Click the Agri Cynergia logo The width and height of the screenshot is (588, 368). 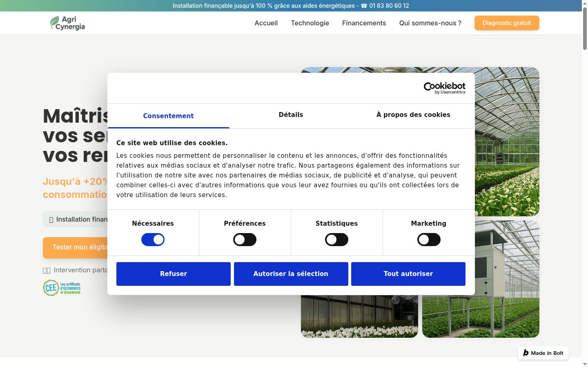coord(67,23)
